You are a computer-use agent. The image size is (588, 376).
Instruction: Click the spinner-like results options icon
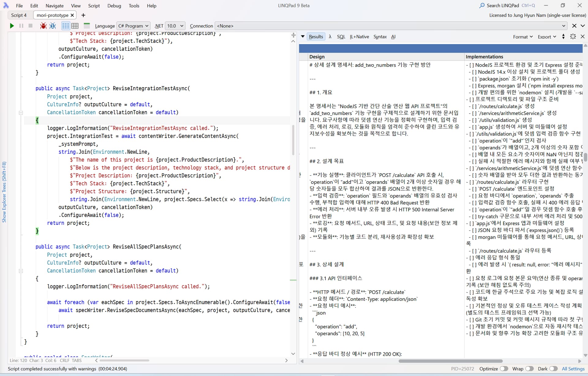pyautogui.click(x=573, y=37)
